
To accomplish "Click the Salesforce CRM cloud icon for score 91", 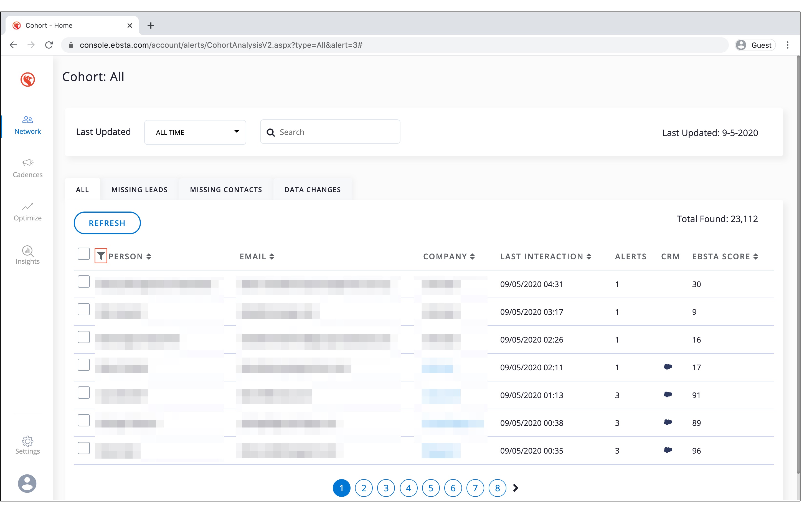I will [x=668, y=394].
